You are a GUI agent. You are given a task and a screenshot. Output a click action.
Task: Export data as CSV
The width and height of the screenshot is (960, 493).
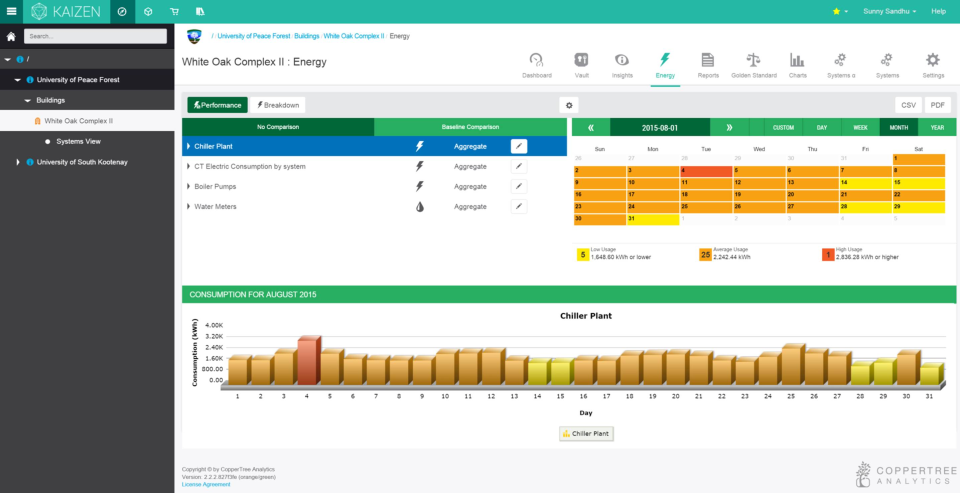[x=909, y=105]
